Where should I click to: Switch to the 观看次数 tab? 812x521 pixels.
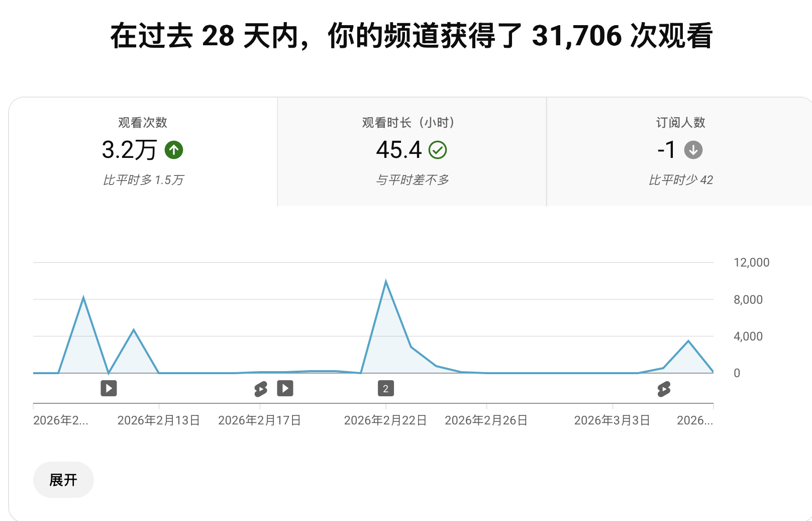(x=143, y=151)
